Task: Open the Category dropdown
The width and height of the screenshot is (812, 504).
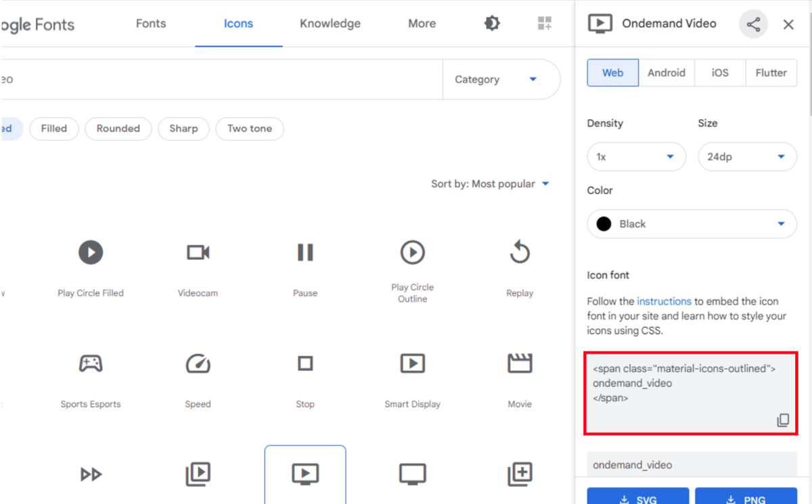Action: pos(501,79)
